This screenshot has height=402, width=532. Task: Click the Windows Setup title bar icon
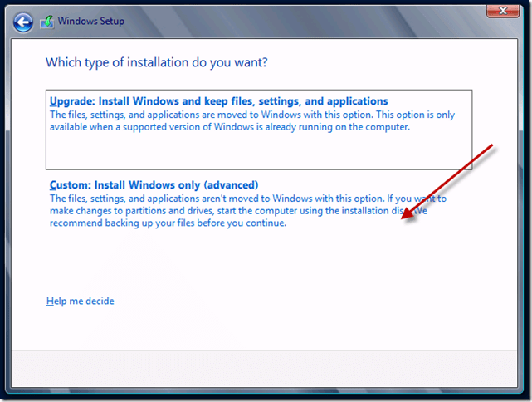(x=48, y=22)
